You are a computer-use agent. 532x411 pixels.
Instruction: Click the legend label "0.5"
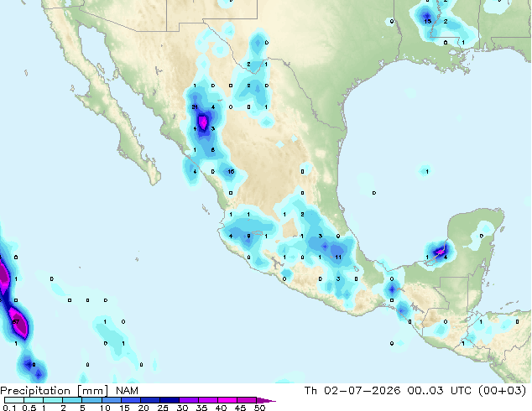(x=29, y=408)
